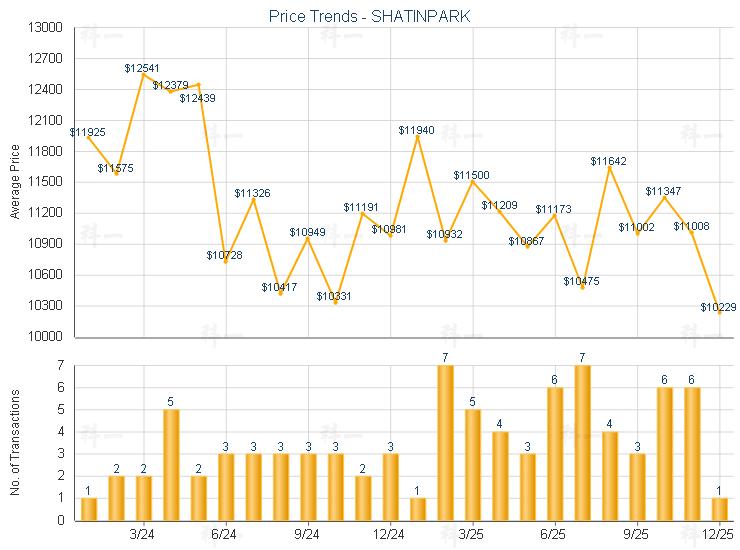Select the $10475 price dip point
Viewport: 740px width, 550px height.
coord(582,287)
